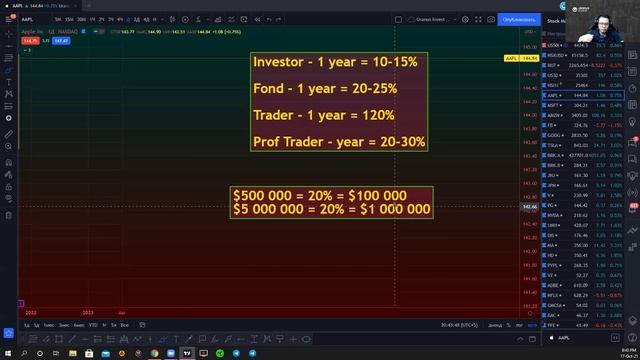The height and width of the screenshot is (360, 640).
Task: Toggle hide all drawings eye icon
Action: click(9, 199)
